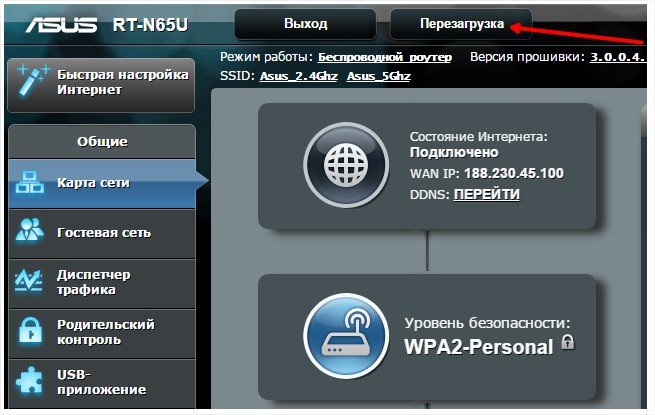Image resolution: width=655 pixels, height=415 pixels.
Task: Click the WAN IP address 188.230.45.100
Action: tap(513, 174)
